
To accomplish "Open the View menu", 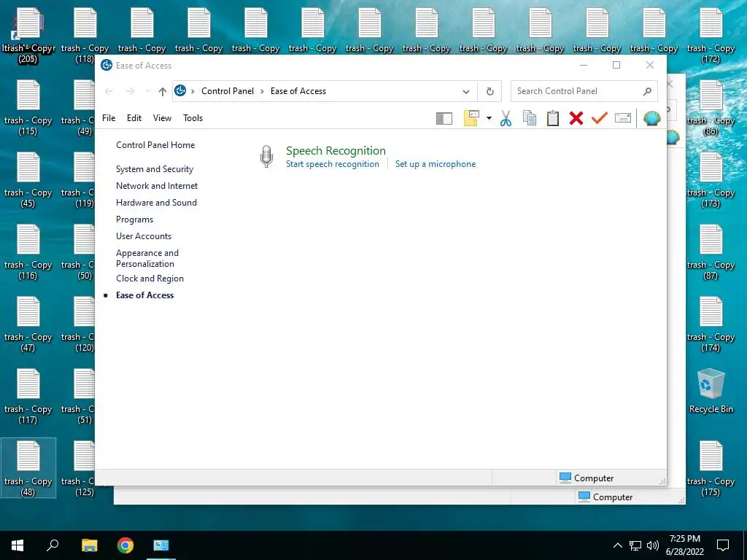I will [x=162, y=118].
